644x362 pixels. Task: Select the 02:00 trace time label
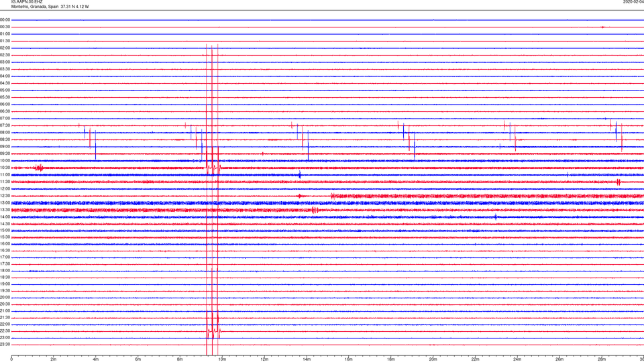coord(5,48)
